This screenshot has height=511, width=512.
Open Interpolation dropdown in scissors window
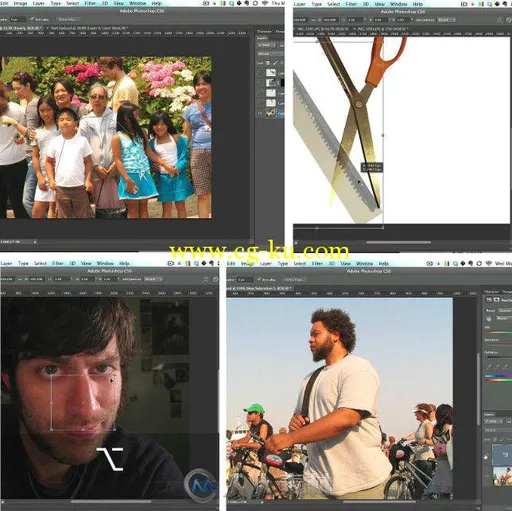pyautogui.click(x=446, y=20)
